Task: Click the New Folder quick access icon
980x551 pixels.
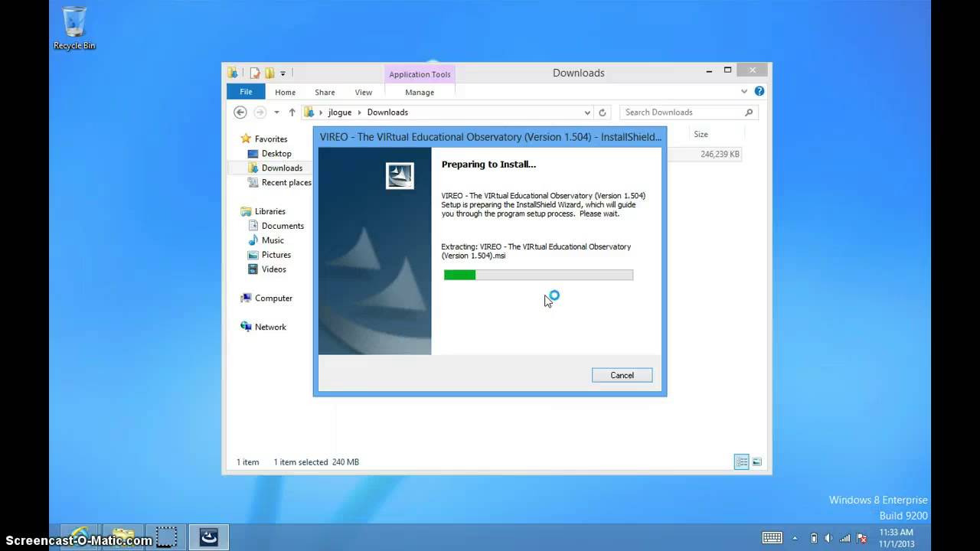Action: [x=269, y=73]
